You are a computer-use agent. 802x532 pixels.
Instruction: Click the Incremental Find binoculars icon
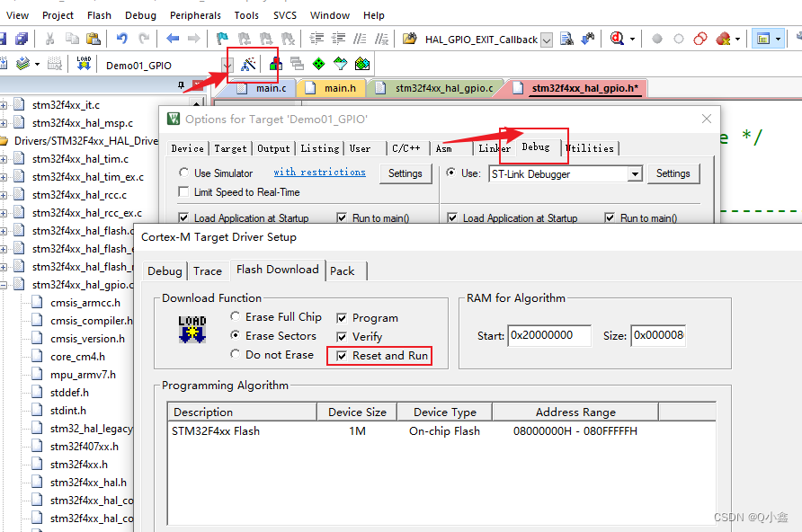[588, 39]
